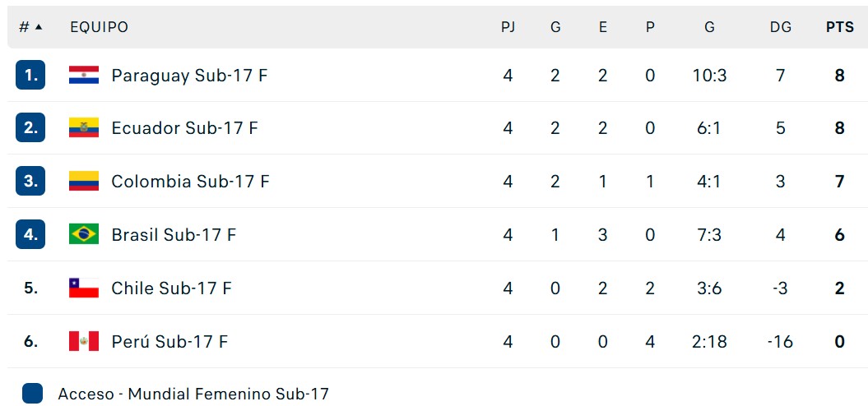This screenshot has height=406, width=868.
Task: Sort table by the # column arrow
Action: point(38,27)
